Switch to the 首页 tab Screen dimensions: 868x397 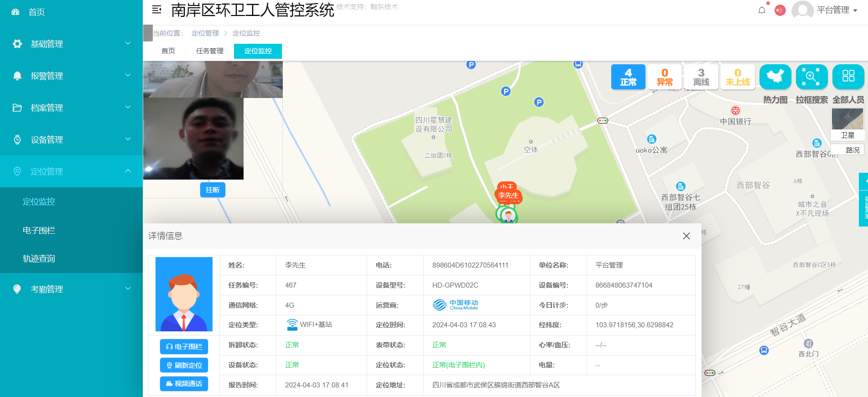[x=168, y=51]
